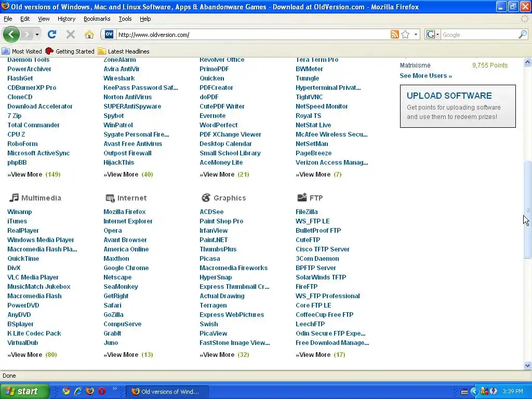532x399 pixels.
Task: Click the See More Users link
Action: (426, 76)
